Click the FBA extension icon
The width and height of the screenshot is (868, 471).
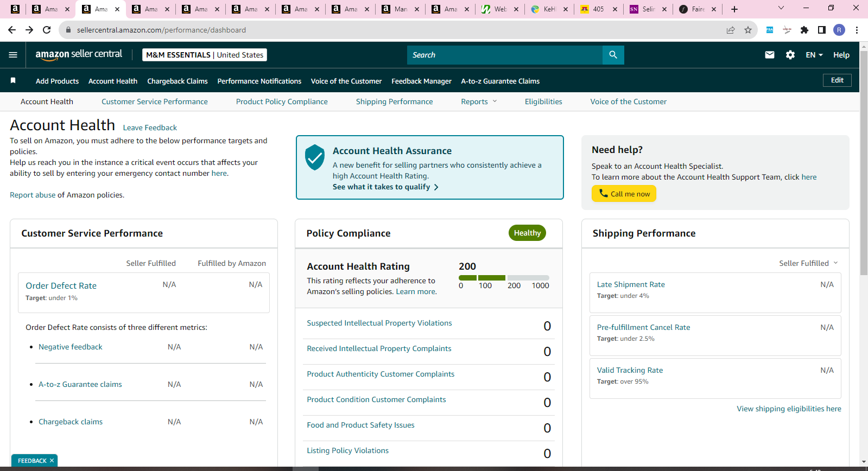coord(770,30)
